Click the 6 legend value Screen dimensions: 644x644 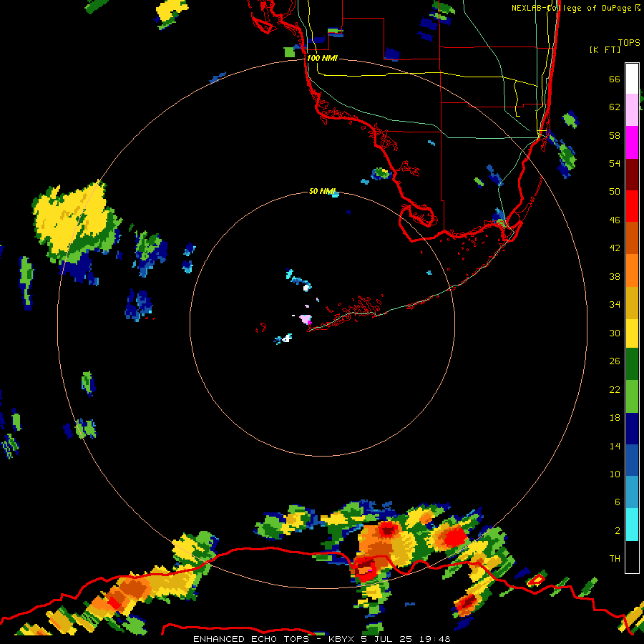pos(618,502)
